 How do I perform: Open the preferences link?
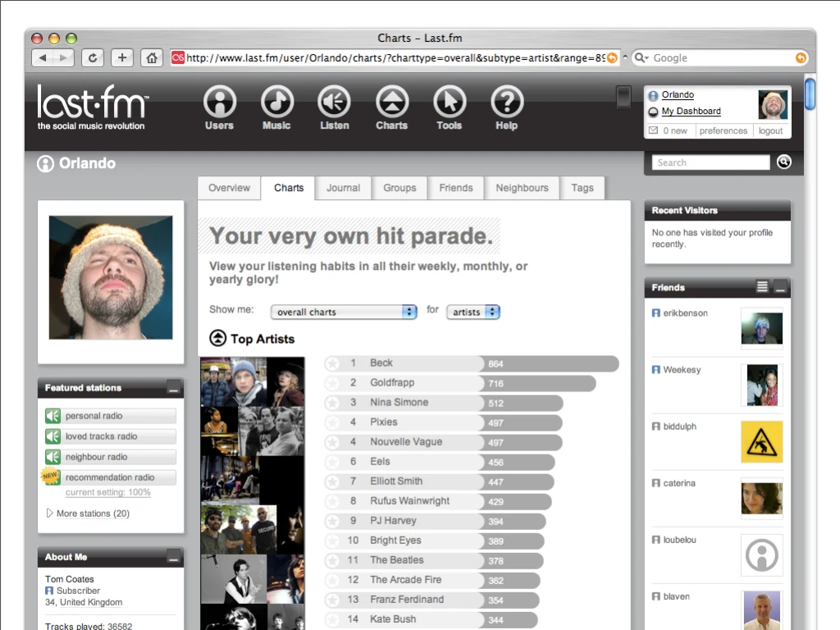click(724, 130)
